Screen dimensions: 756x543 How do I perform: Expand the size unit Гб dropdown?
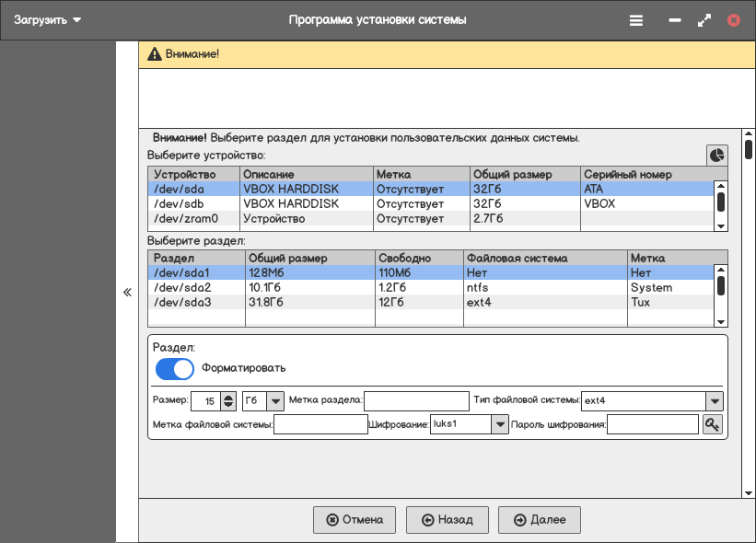(274, 401)
